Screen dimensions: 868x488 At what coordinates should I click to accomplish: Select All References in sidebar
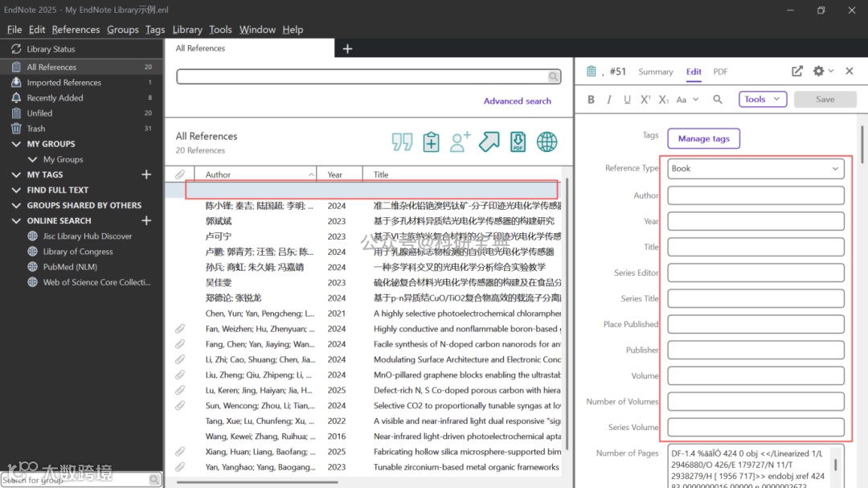click(x=82, y=67)
